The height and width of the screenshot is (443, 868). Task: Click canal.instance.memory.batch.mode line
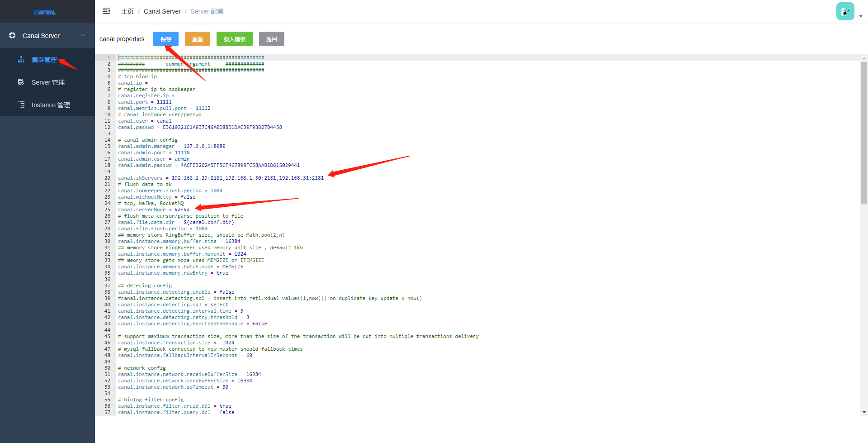(x=180, y=267)
